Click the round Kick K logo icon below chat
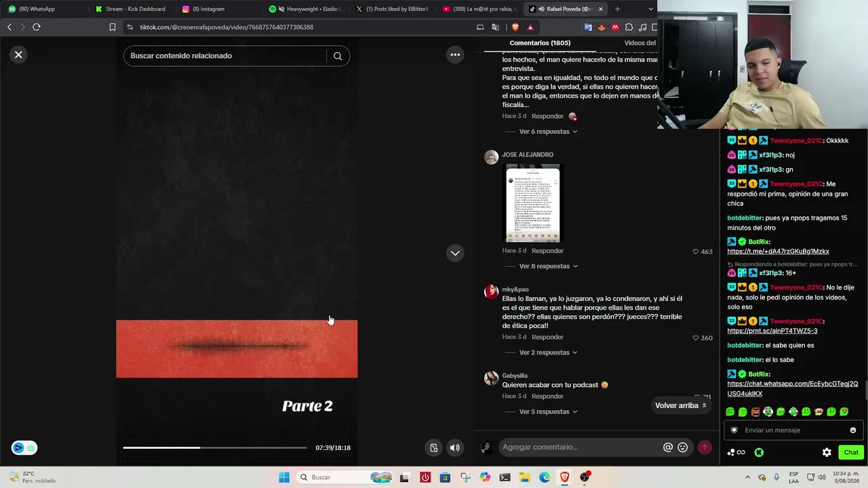868x488 pixels. (759, 452)
